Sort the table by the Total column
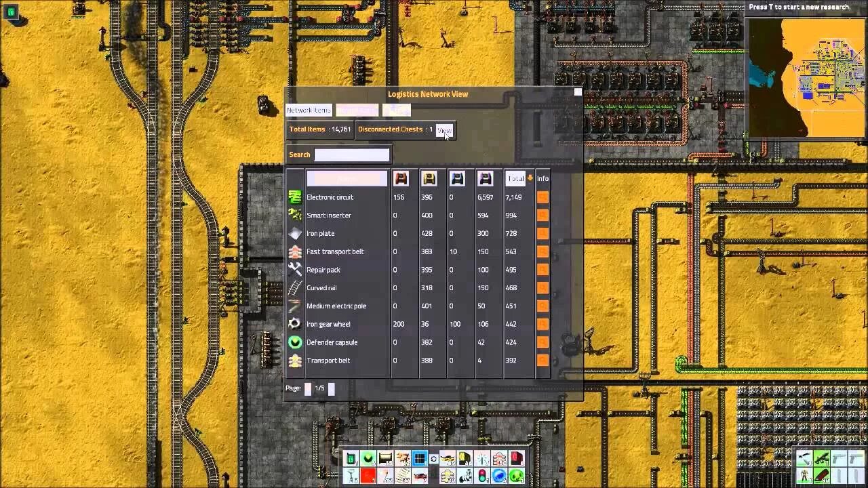The height and width of the screenshot is (488, 868). pos(516,178)
